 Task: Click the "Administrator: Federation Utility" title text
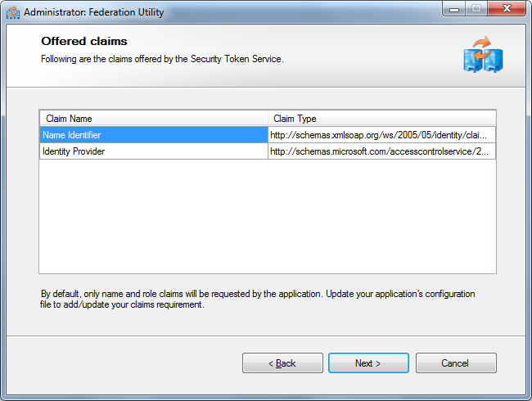tap(94, 12)
